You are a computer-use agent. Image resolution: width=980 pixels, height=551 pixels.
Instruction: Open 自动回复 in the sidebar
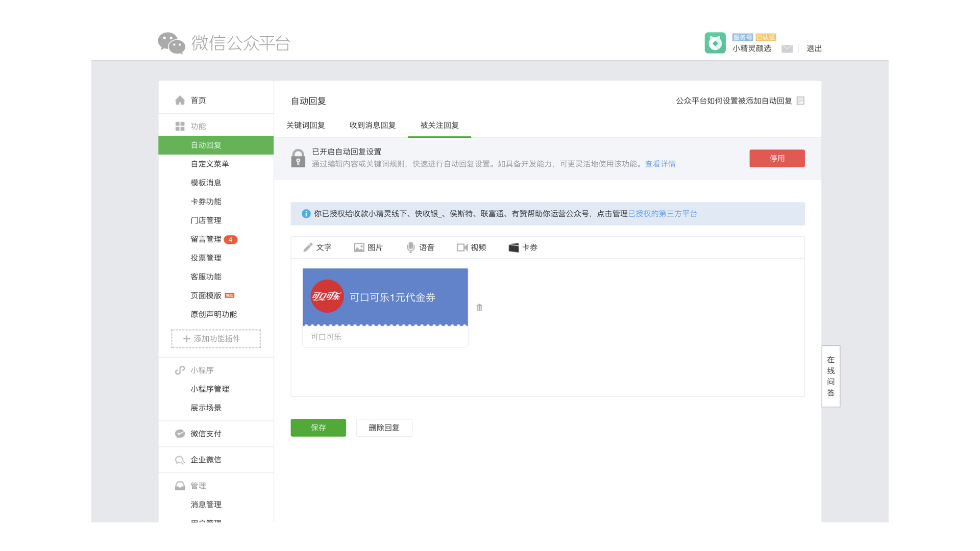[x=216, y=145]
